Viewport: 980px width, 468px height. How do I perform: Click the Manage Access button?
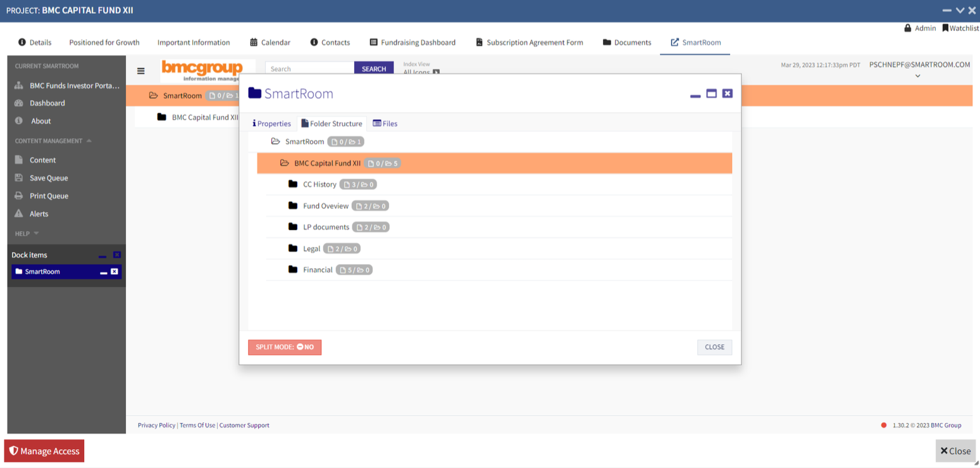click(x=44, y=451)
